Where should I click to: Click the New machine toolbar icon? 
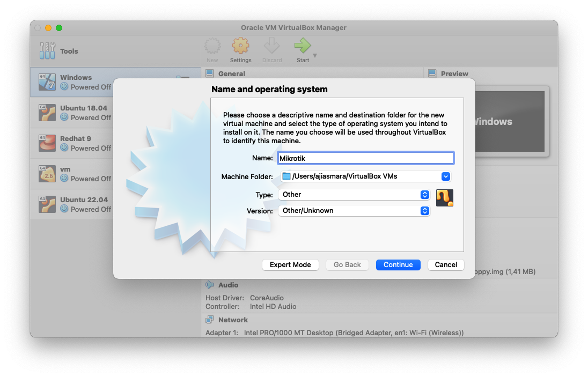click(x=212, y=47)
